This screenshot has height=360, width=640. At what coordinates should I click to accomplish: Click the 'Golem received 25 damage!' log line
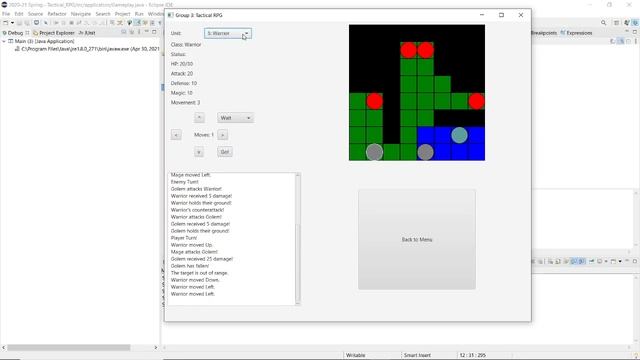pos(202,259)
